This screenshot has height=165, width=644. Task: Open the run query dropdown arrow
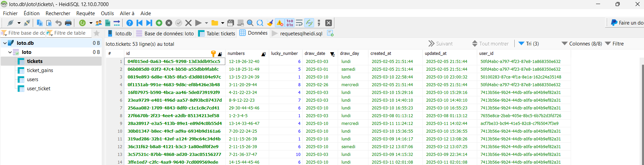click(x=206, y=23)
